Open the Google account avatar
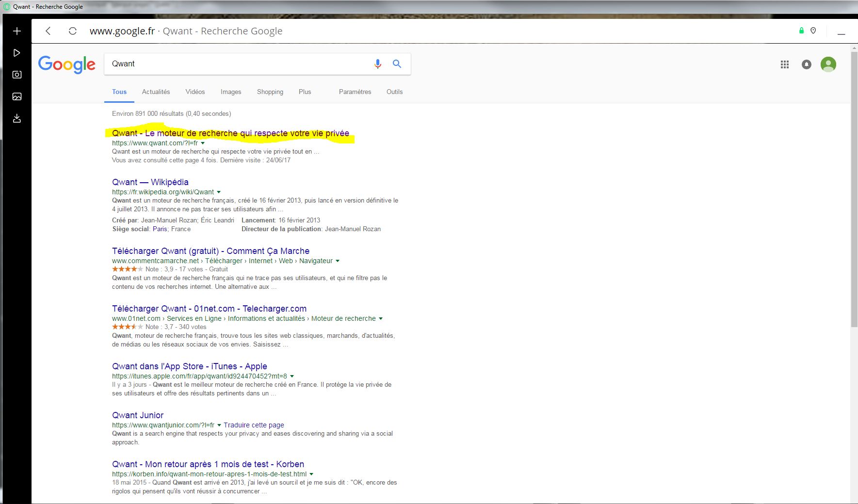 [828, 64]
